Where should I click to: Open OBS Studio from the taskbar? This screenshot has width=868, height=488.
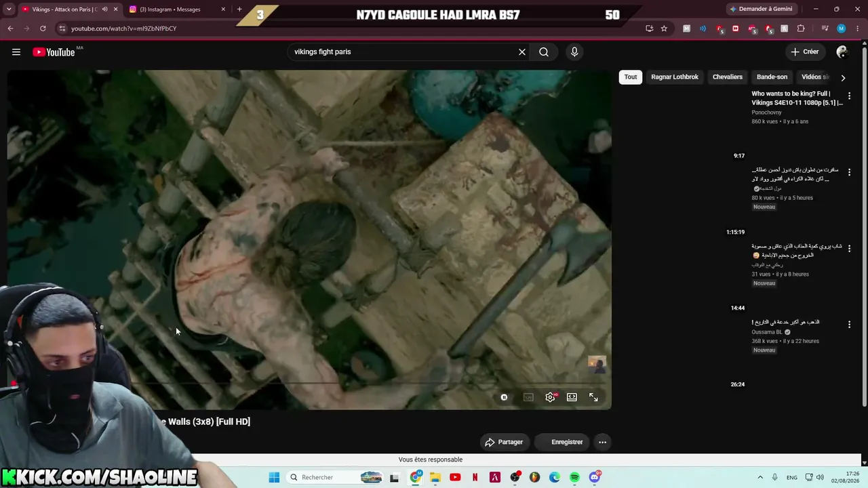click(515, 477)
